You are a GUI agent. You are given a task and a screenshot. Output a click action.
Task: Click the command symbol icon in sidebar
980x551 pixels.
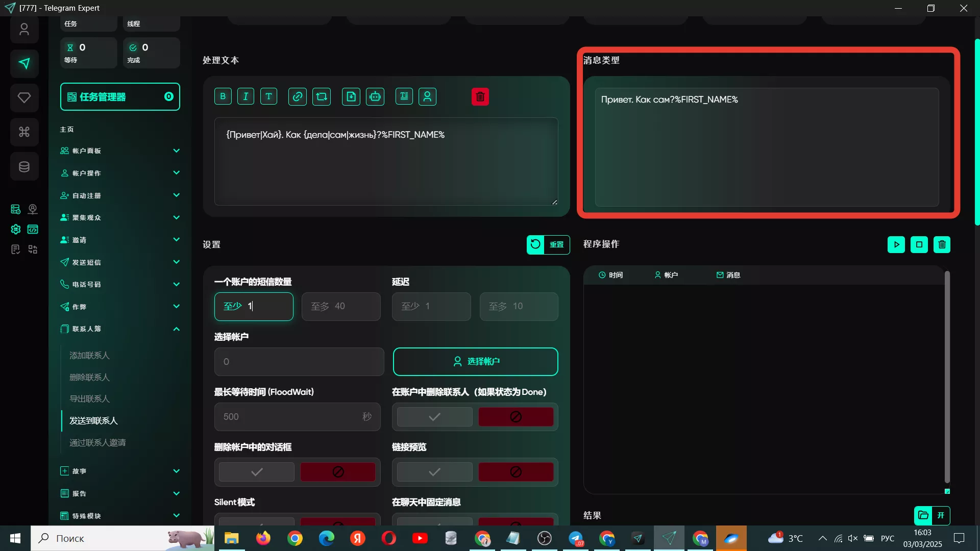click(x=24, y=132)
